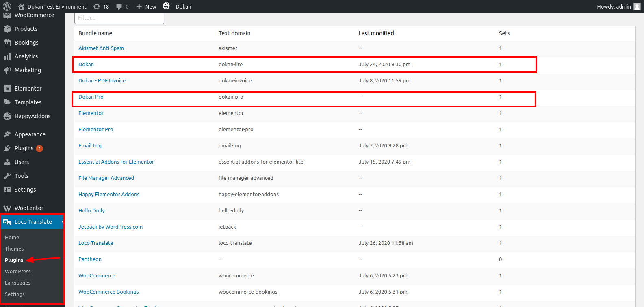Open the Pantheon bundle
This screenshot has width=644, height=307.
(x=90, y=259)
